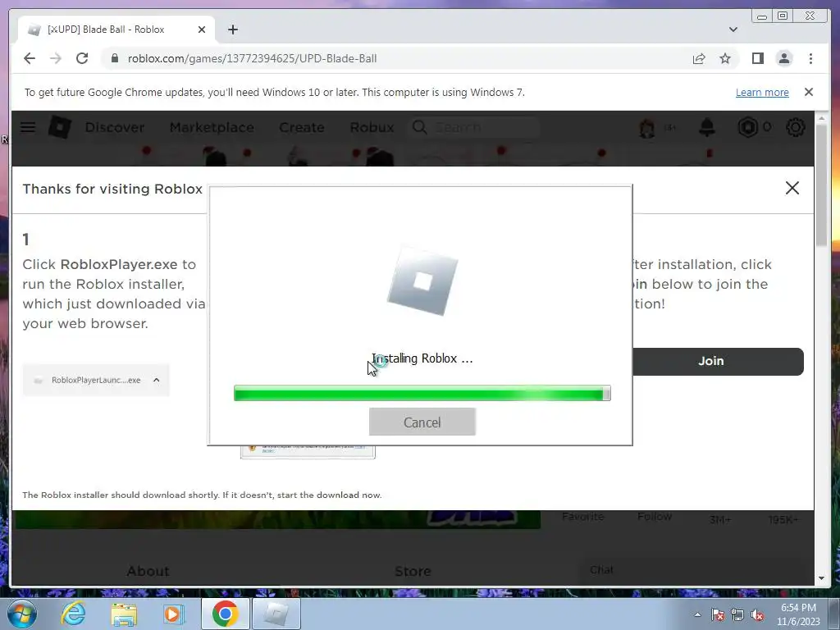Bookmark this page with star icon

725,58
